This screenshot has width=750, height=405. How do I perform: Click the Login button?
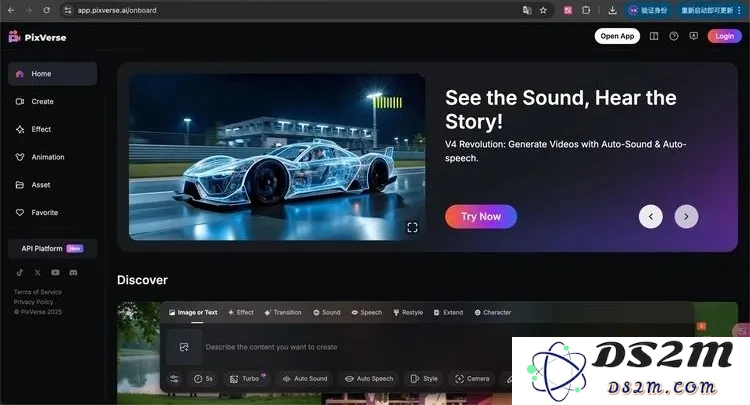coord(725,36)
